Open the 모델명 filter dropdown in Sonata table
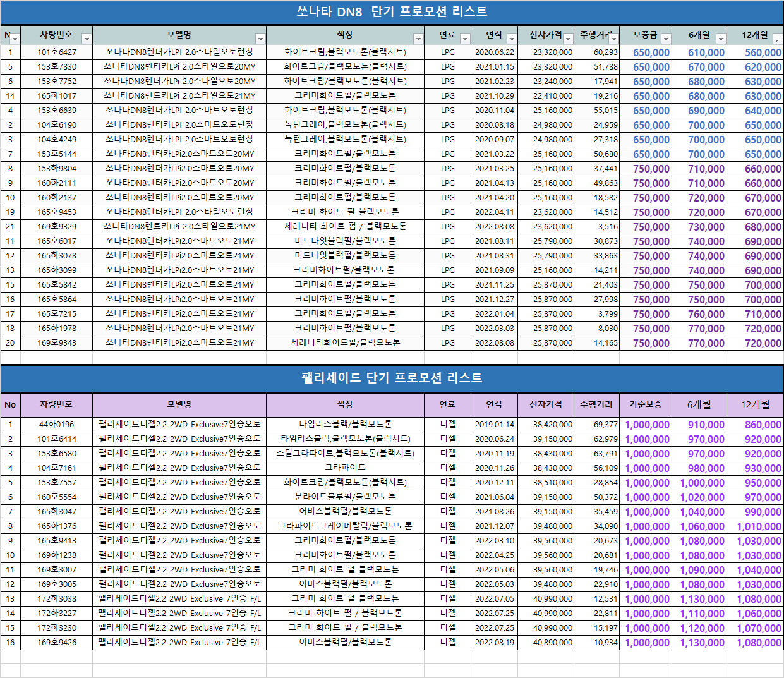This screenshot has height=678, width=784. 260,39
